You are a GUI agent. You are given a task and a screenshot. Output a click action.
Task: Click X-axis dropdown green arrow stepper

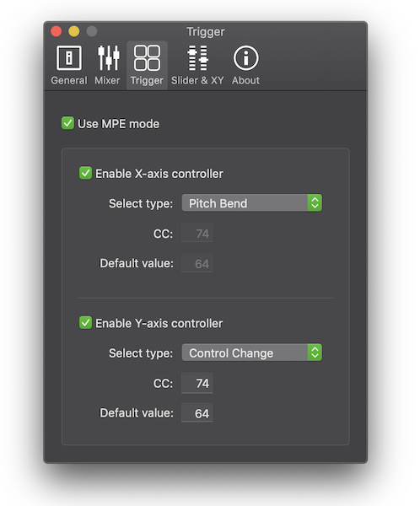315,203
